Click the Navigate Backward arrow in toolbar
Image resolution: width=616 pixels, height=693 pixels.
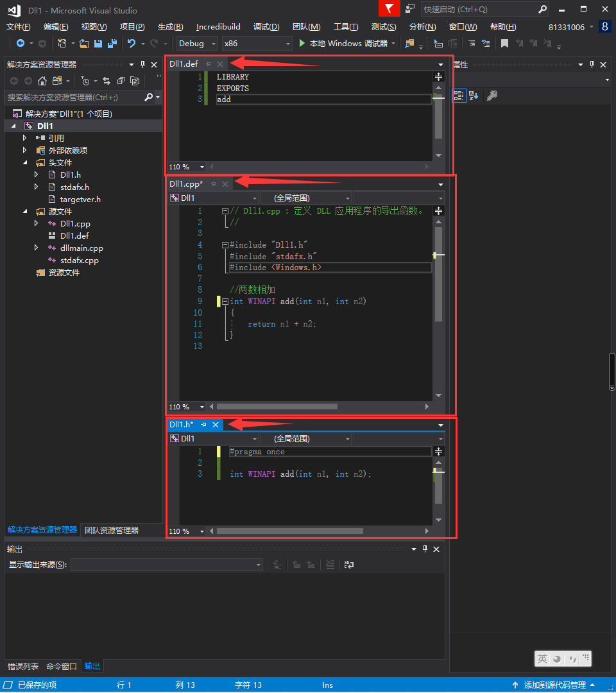click(x=21, y=44)
